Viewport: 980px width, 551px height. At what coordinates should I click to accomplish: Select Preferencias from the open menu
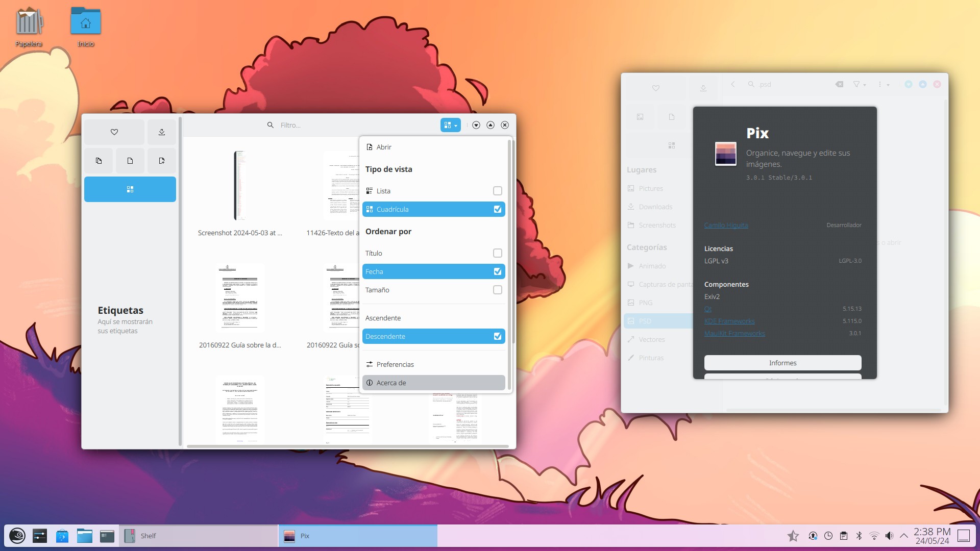click(395, 364)
